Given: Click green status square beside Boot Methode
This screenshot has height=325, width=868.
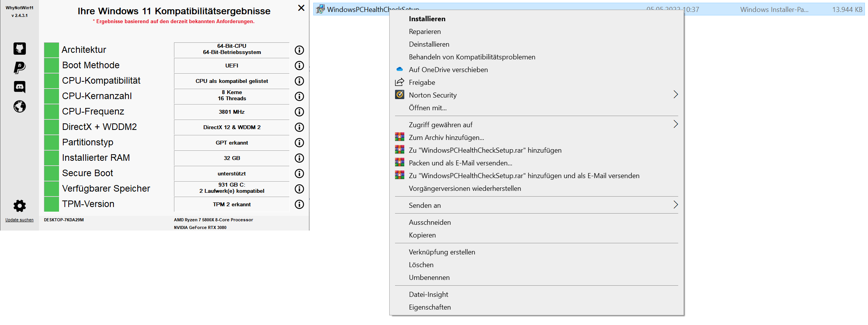Looking at the screenshot, I should point(51,66).
